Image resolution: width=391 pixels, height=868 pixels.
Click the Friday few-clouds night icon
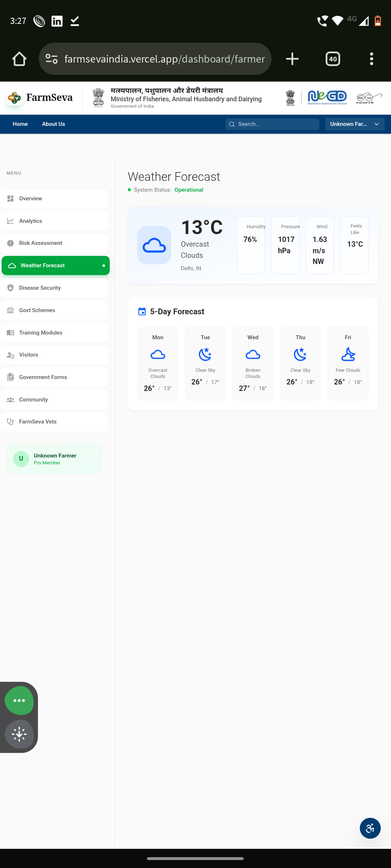pos(348,354)
